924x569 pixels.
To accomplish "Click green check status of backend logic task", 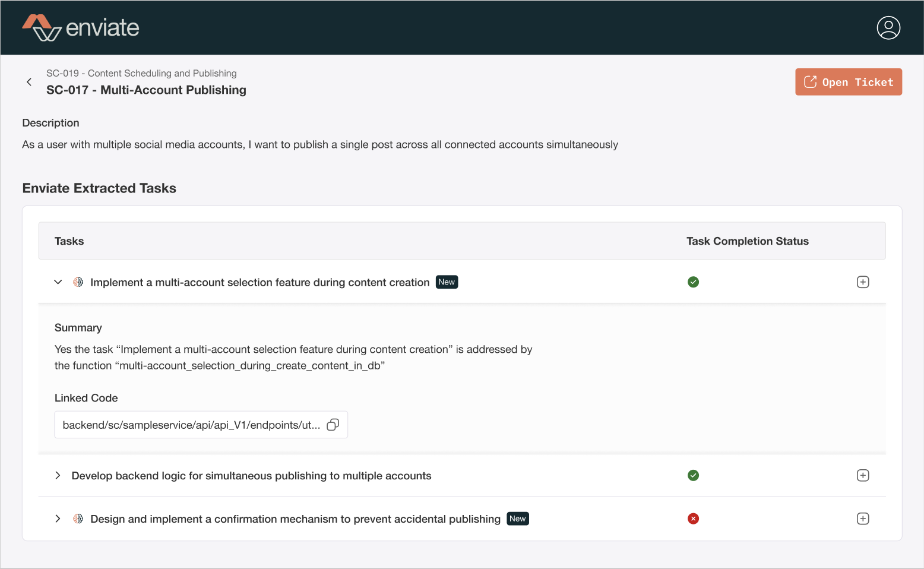I will (x=693, y=475).
